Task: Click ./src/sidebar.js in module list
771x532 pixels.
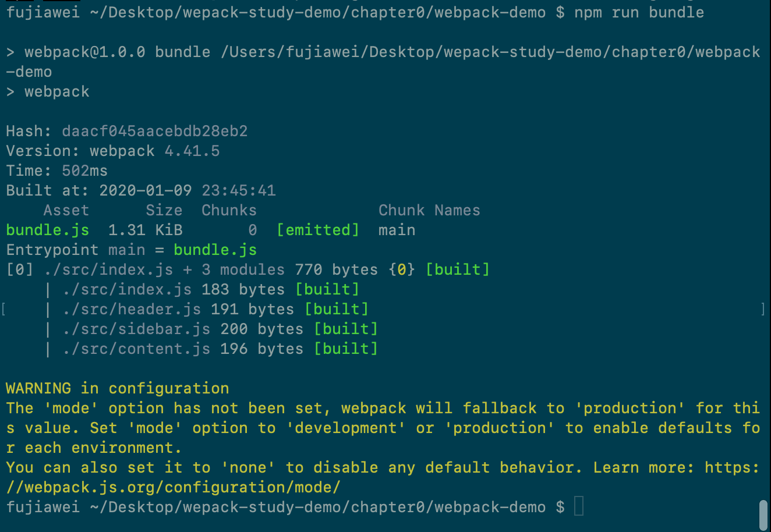Action: click(x=136, y=329)
